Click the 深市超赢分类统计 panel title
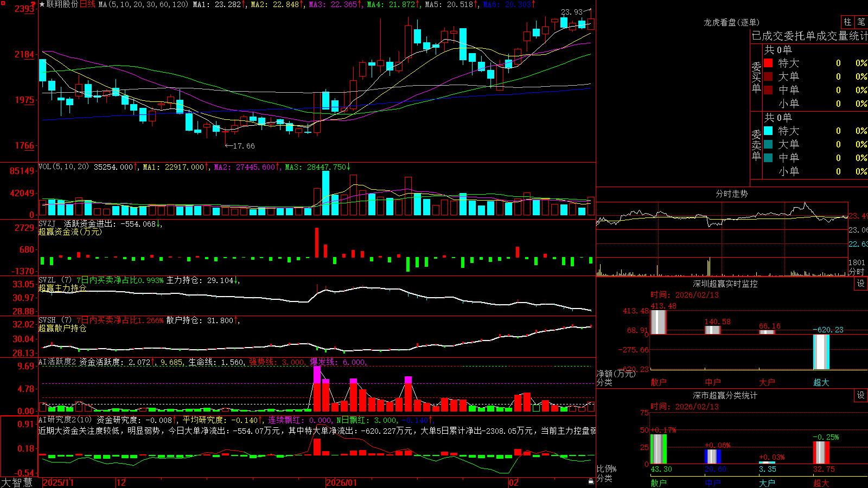 725,395
